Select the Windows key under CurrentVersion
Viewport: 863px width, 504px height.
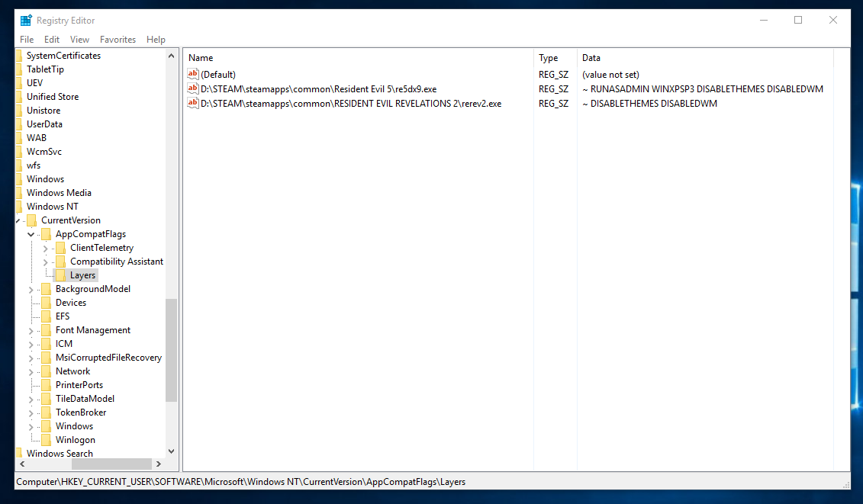coord(74,426)
